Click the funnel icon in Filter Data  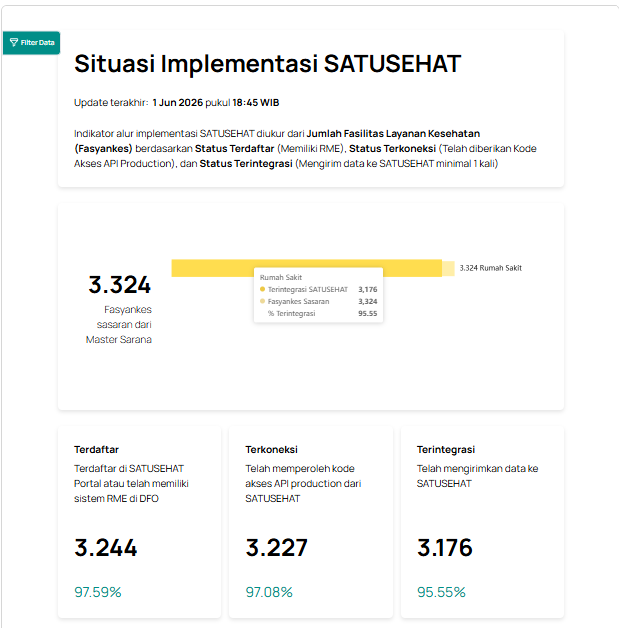coord(14,42)
